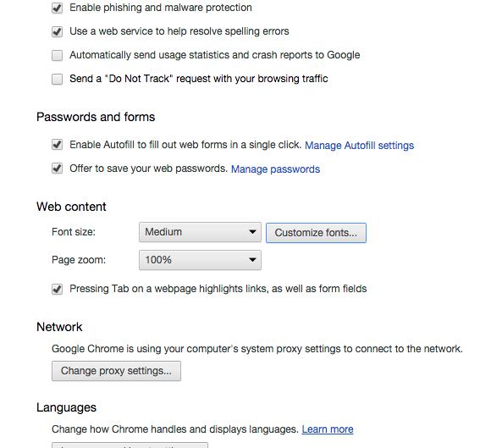Click the Customize fonts button

316,233
